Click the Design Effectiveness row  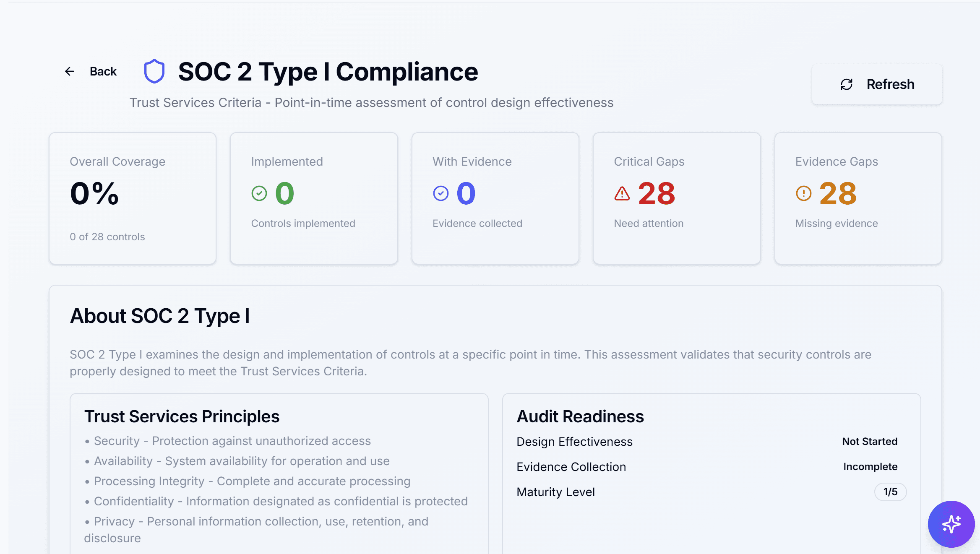(574, 441)
